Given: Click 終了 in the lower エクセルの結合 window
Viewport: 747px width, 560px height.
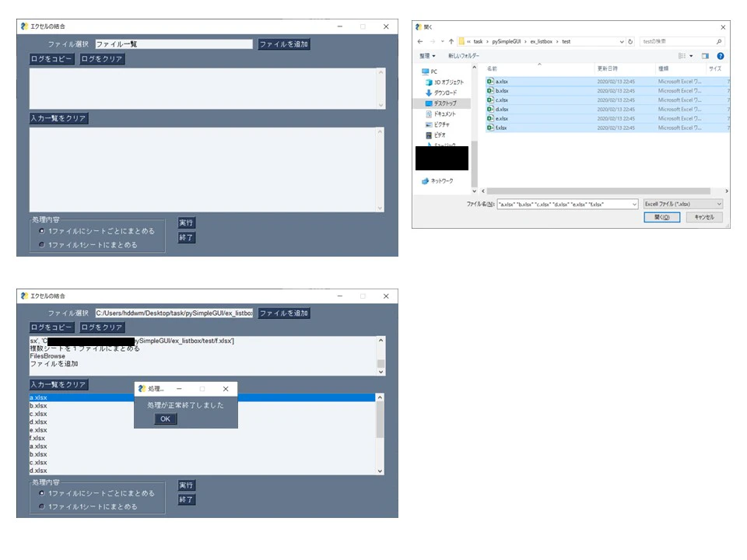Looking at the screenshot, I should click(186, 499).
